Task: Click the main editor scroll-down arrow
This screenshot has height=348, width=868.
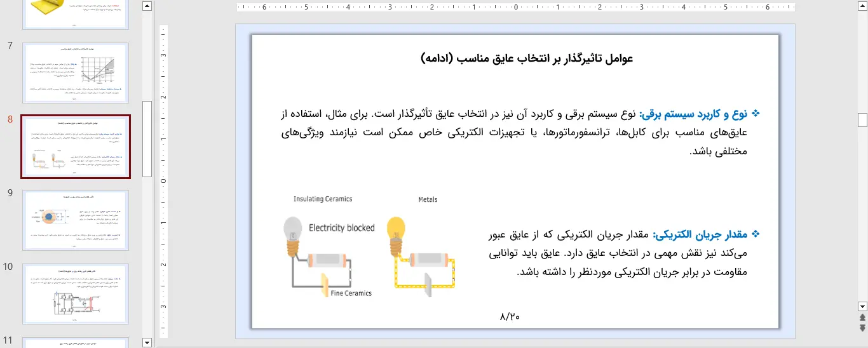Action: 862,305
